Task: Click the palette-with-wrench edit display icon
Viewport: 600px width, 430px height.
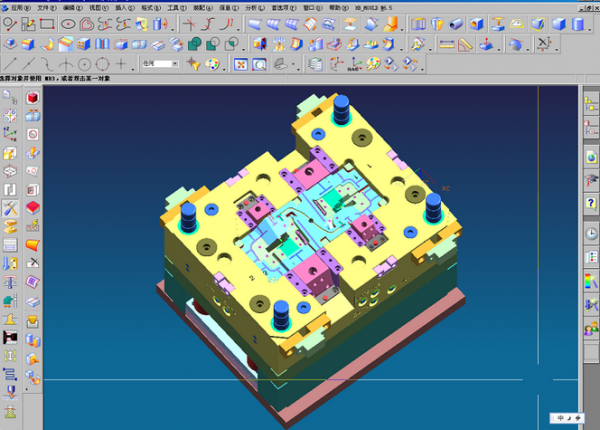Action: 373,64
